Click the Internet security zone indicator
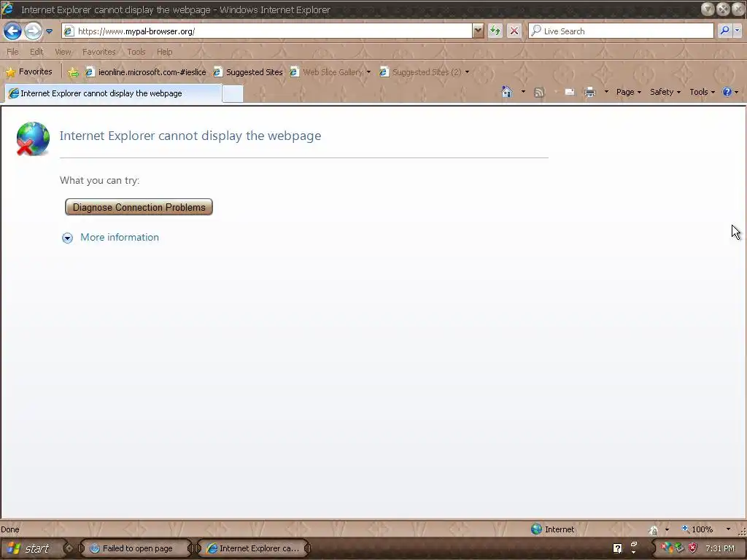747x560 pixels. 553,529
